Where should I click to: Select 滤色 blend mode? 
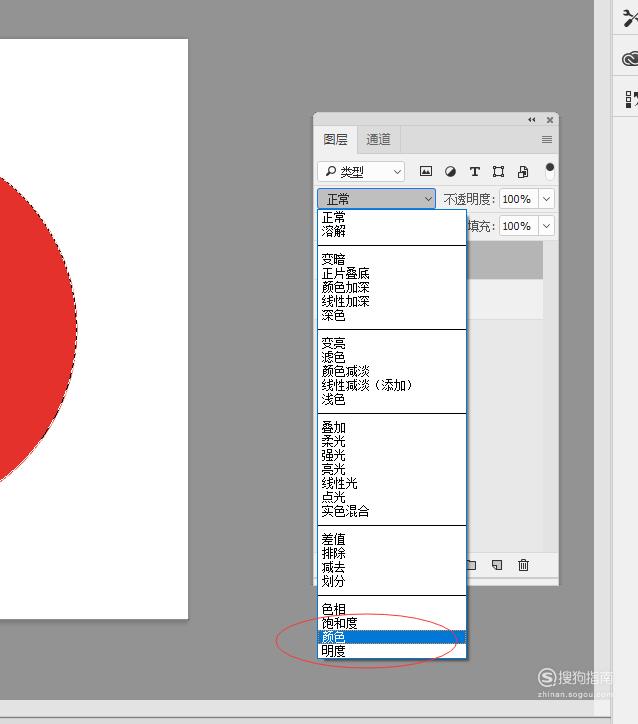[392, 357]
